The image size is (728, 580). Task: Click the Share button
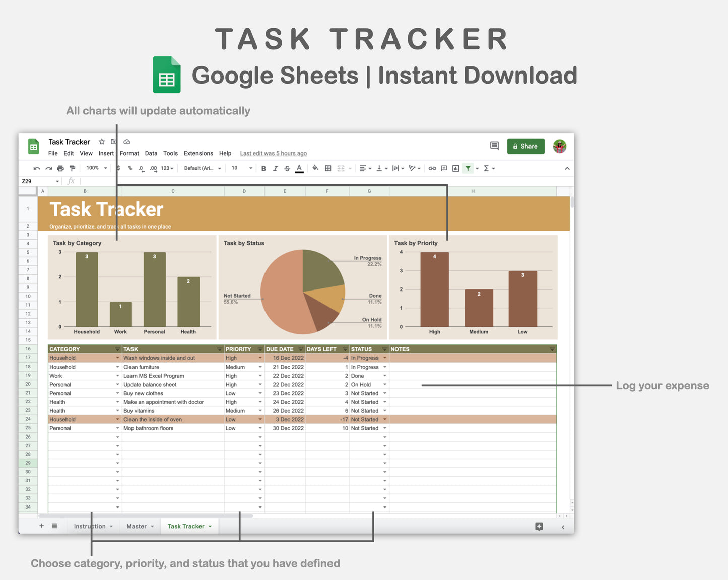525,146
